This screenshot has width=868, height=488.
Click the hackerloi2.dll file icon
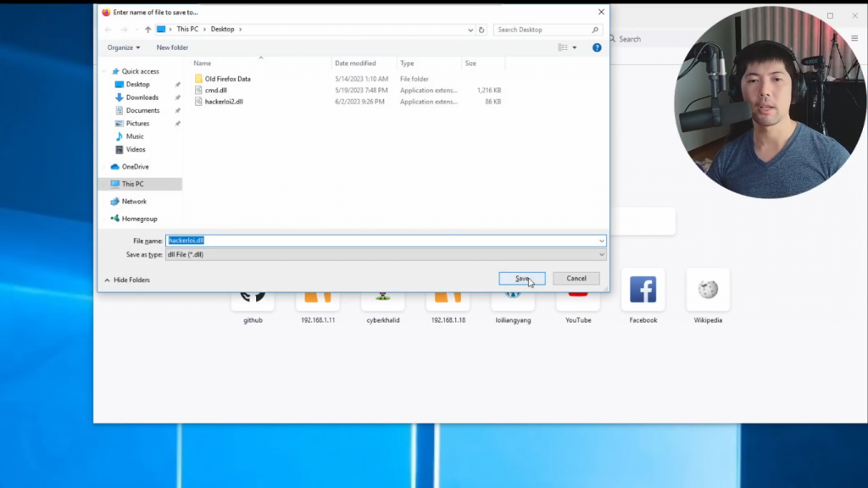tap(198, 102)
